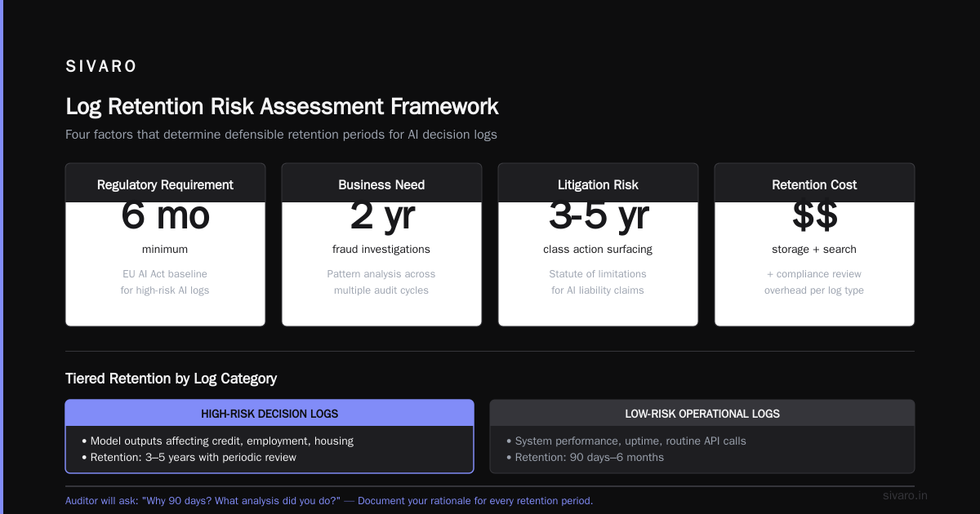Open the Retention Cost card header

[x=814, y=184]
